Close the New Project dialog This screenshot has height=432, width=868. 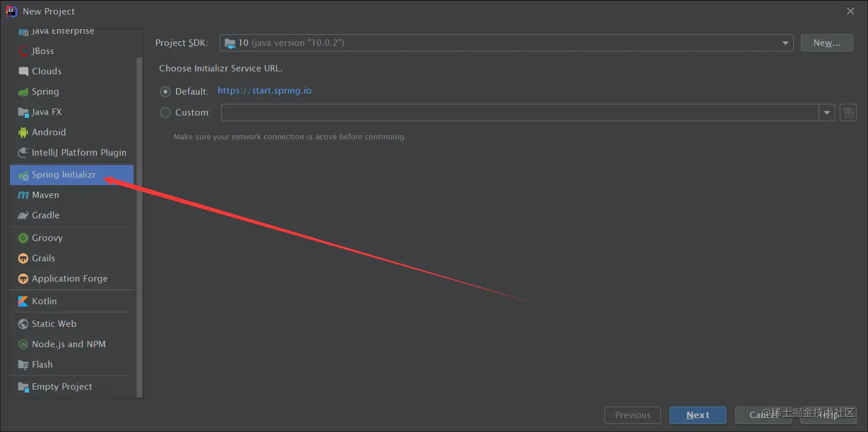click(851, 11)
